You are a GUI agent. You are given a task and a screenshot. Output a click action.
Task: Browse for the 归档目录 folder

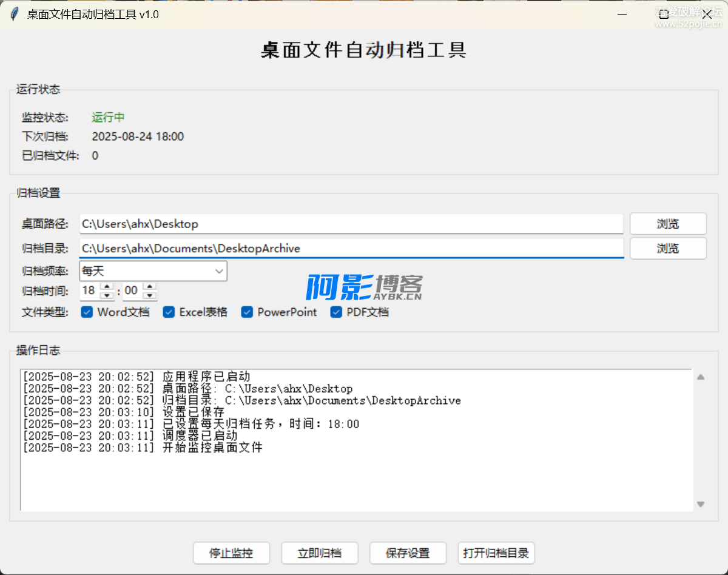[668, 249]
